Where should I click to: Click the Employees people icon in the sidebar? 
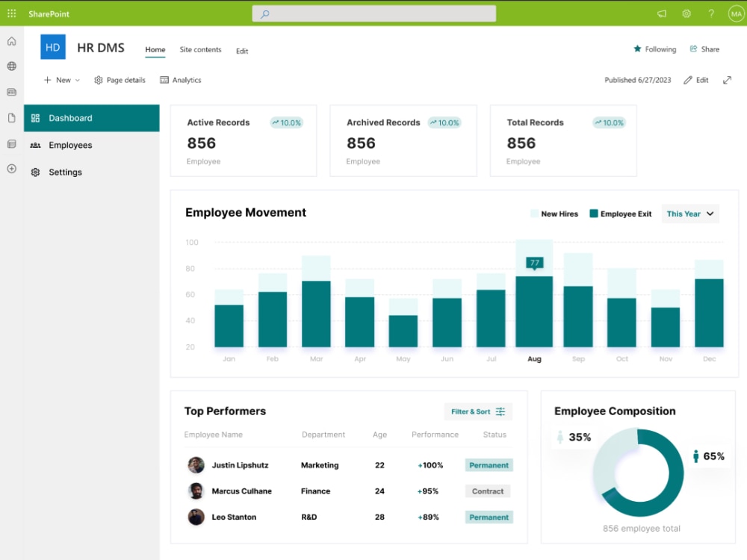(x=35, y=146)
